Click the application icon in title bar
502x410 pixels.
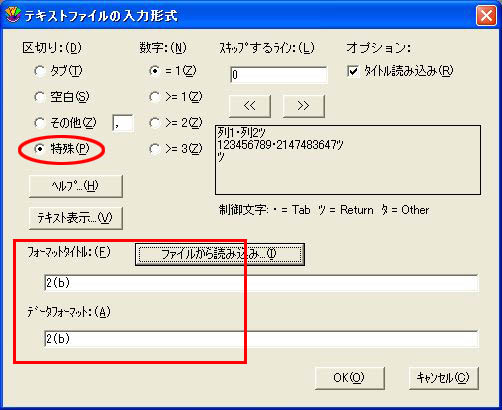13,15
